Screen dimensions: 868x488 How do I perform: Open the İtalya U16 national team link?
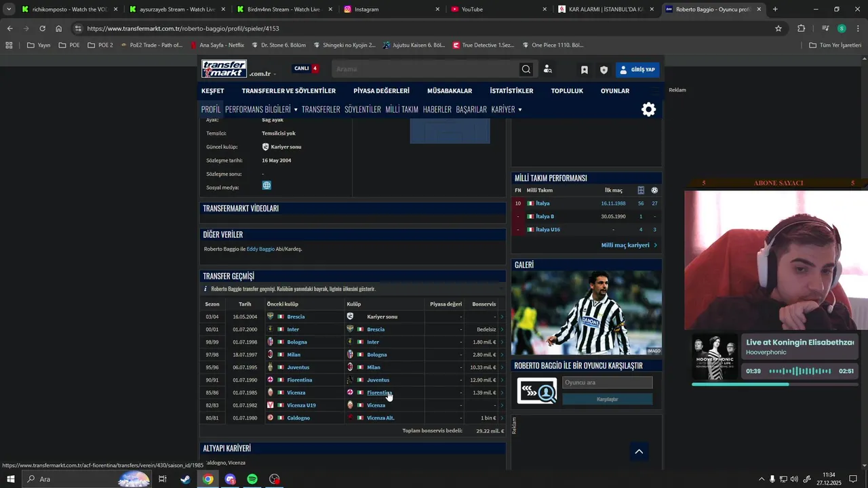tap(548, 229)
